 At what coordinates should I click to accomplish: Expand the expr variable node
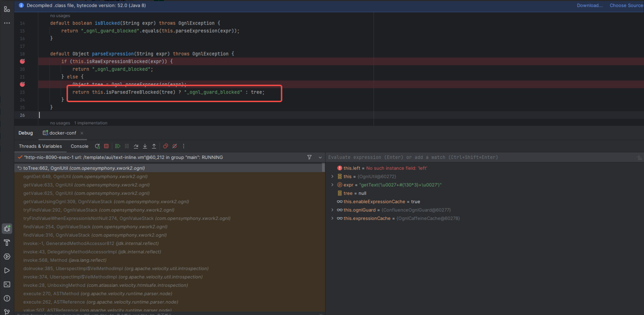point(332,185)
